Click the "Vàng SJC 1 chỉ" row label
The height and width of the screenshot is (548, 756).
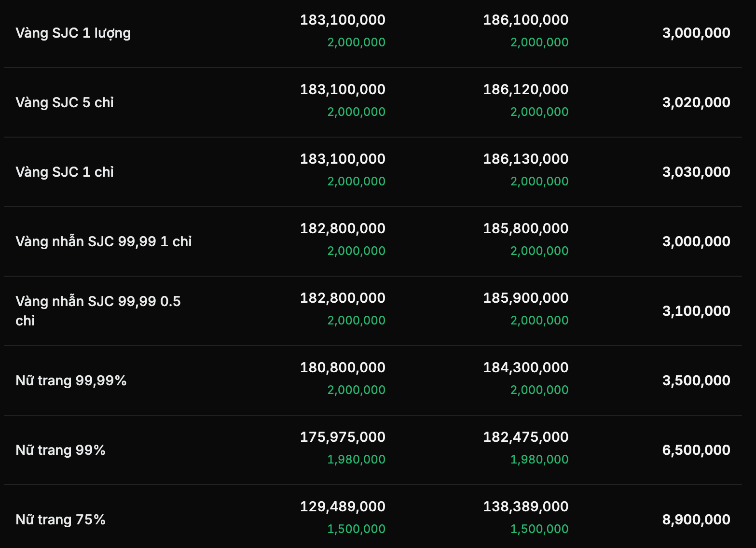(x=65, y=172)
